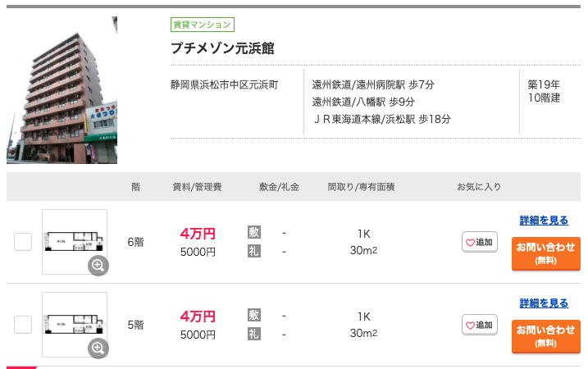Open 詳細を見る for the 5階 room
588x369 pixels.
[x=544, y=303]
